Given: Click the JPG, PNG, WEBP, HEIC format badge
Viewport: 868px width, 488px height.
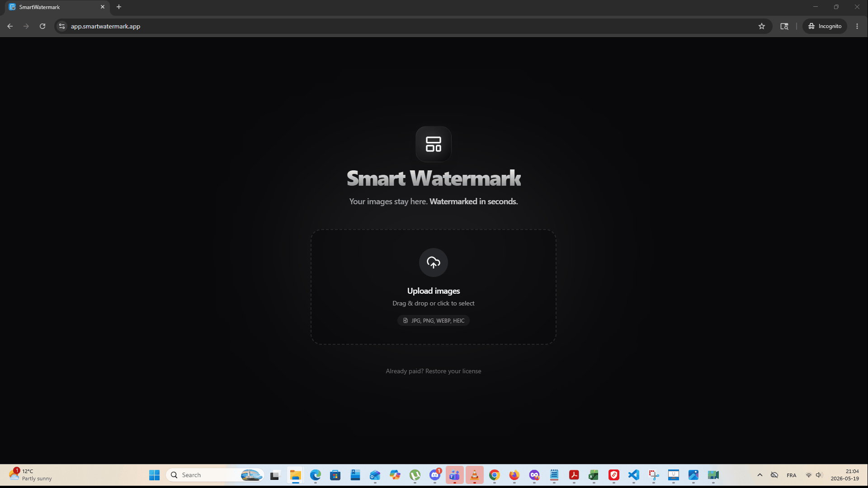Looking at the screenshot, I should (x=433, y=321).
